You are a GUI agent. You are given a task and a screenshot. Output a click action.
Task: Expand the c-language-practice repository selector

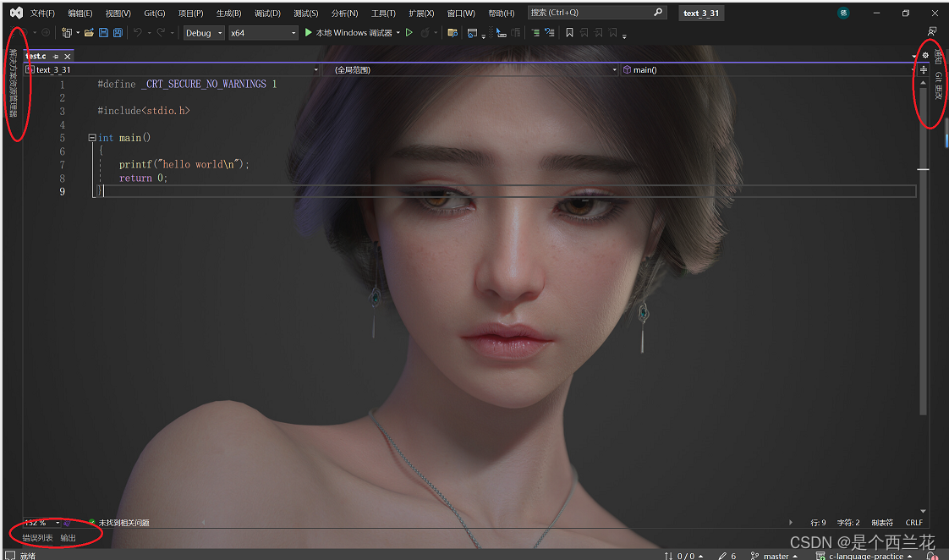(x=864, y=556)
